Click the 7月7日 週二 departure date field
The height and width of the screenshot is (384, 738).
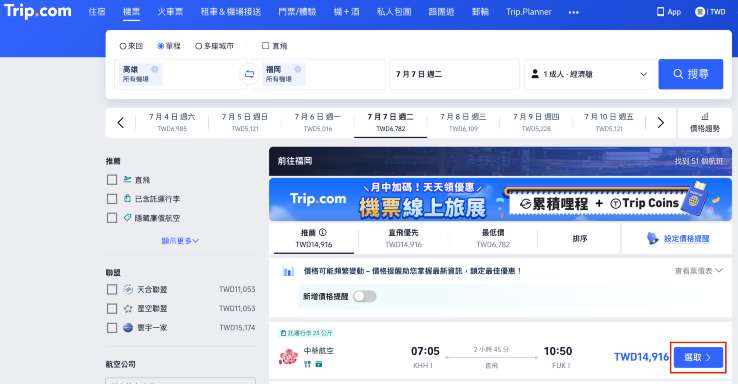point(454,74)
